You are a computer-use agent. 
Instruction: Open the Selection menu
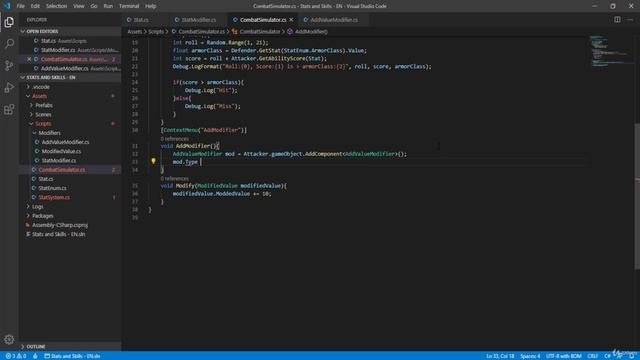pos(56,6)
